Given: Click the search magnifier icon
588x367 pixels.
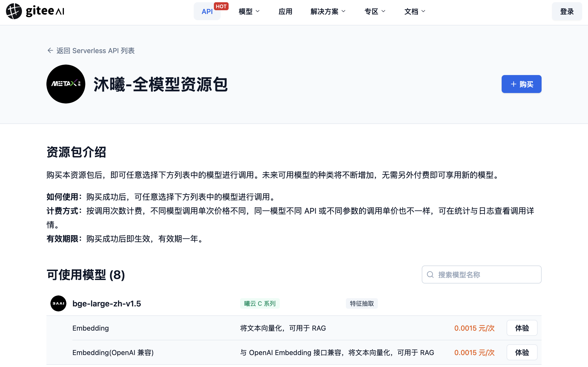Looking at the screenshot, I should (x=430, y=275).
